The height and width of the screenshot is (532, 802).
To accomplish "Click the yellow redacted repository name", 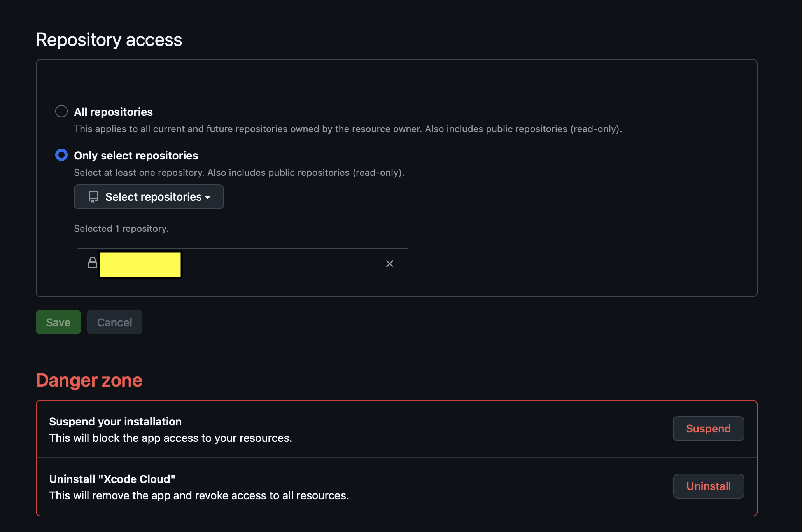I will [x=140, y=264].
